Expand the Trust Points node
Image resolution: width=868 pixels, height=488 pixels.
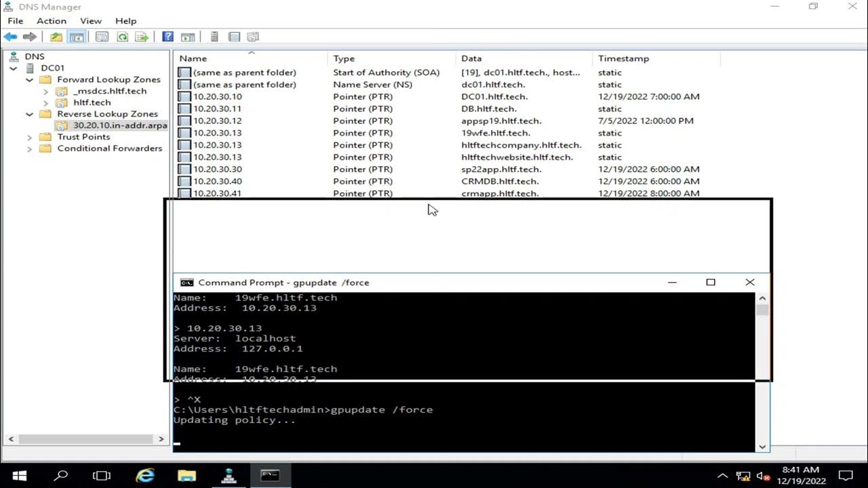29,137
